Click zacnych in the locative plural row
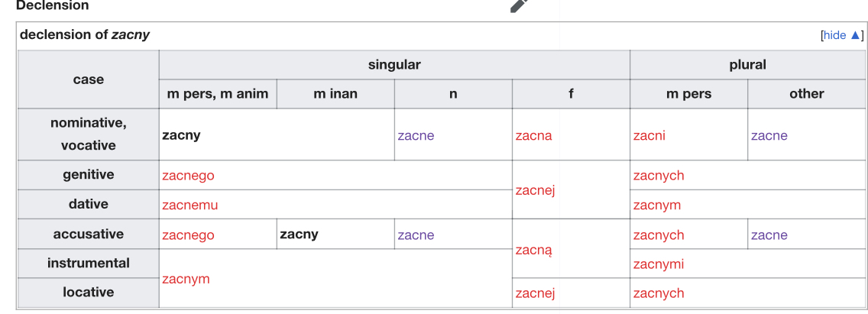The image size is (868, 314). [x=659, y=293]
